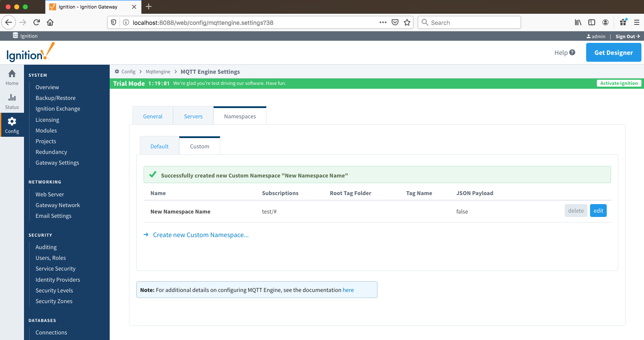Click the test/# subscription value
644x340 pixels.
(270, 211)
